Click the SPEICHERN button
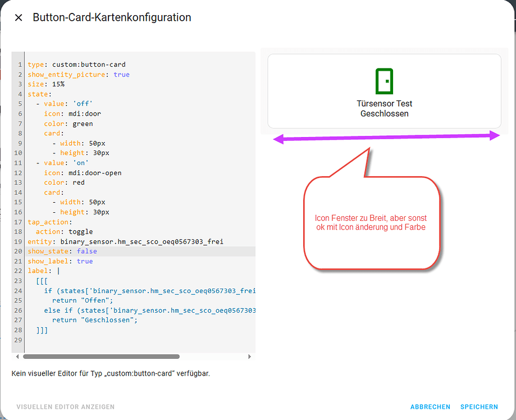 [x=479, y=407]
